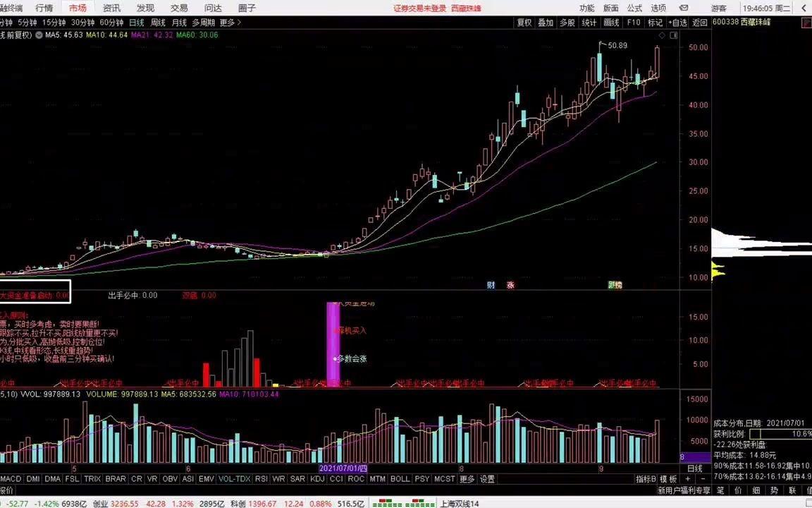Open the 新用户福利专享 link
This screenshot has height=508, width=812.
tap(682, 490)
